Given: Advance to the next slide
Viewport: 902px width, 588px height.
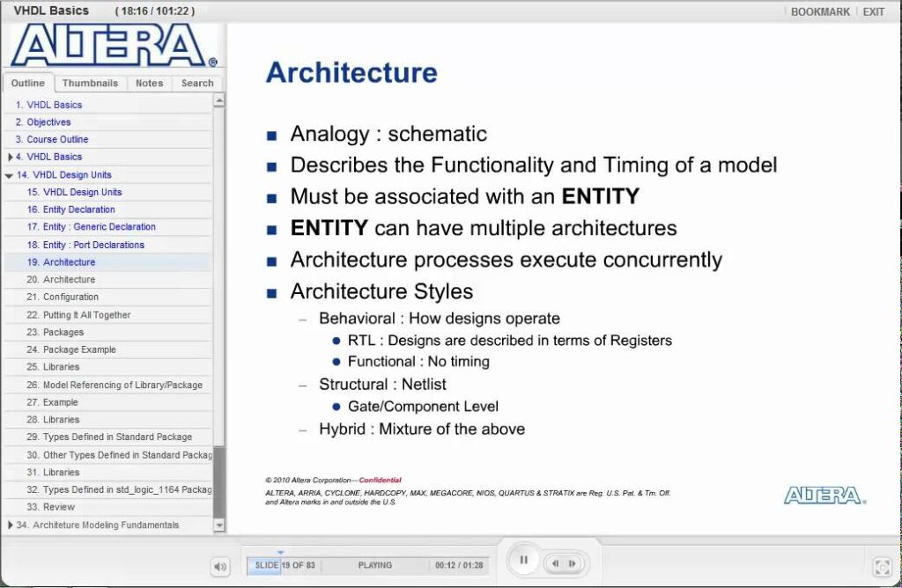Looking at the screenshot, I should (573, 564).
